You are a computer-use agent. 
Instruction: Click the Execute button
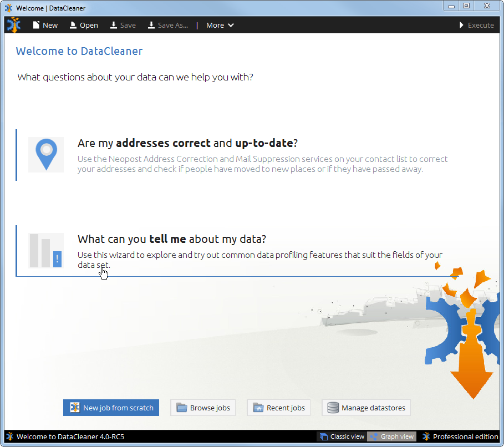coord(476,25)
